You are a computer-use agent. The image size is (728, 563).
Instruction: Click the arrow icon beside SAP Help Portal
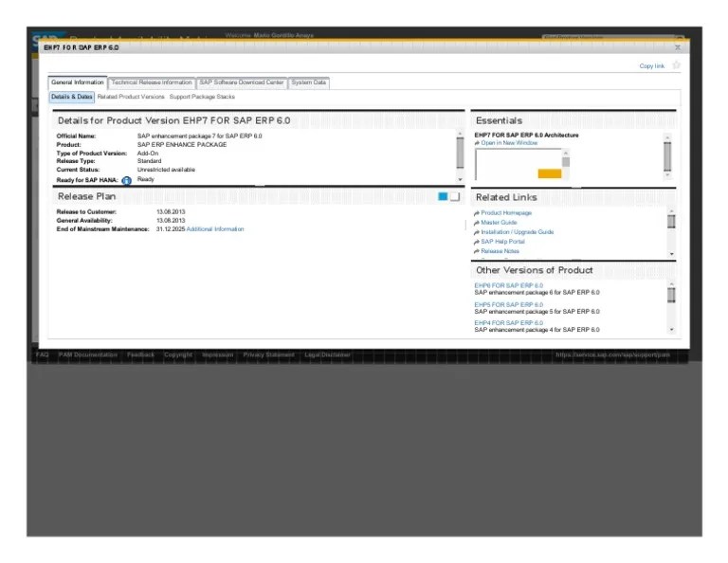[477, 242]
